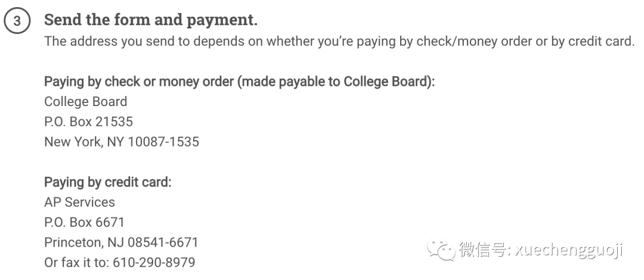Screen dimensions: 644x280
Task: Click the 'Or fax it to:' text
Action: 77,262
